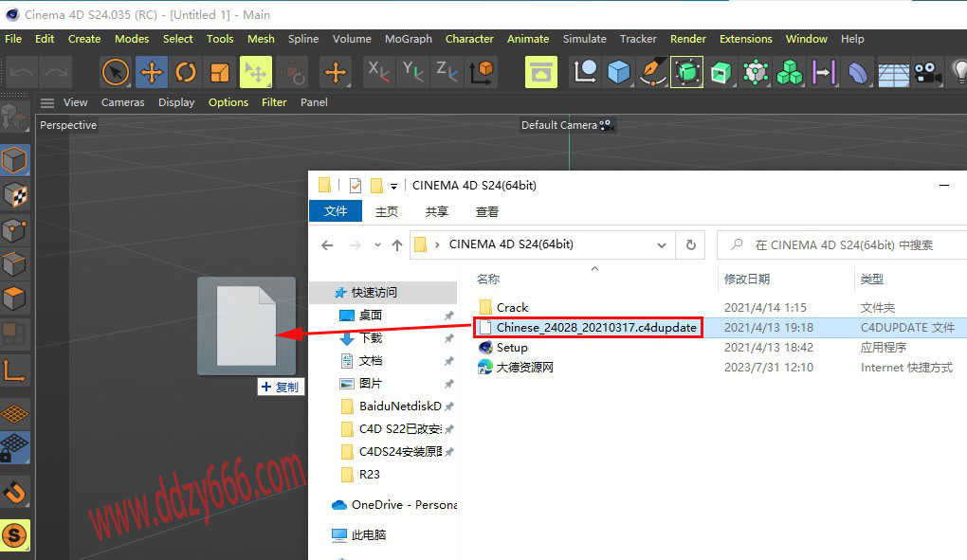Click the Enable Axis L-shaped icon
967x560 pixels.
click(x=15, y=370)
